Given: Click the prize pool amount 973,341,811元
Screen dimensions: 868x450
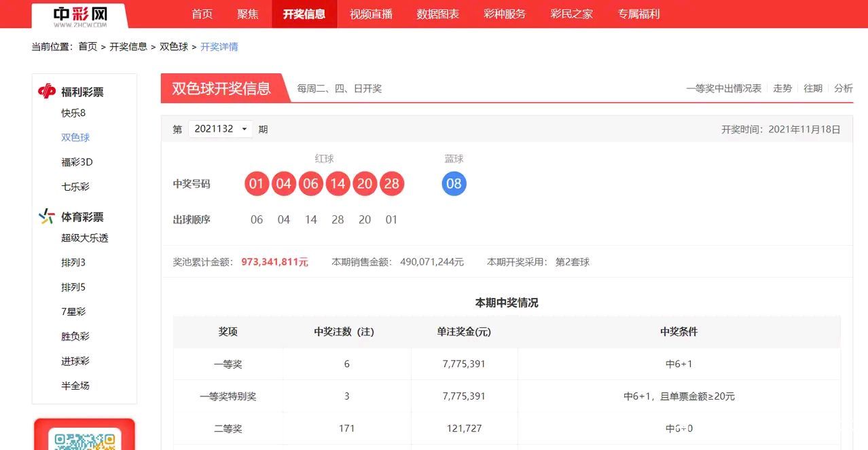Looking at the screenshot, I should pyautogui.click(x=274, y=262).
